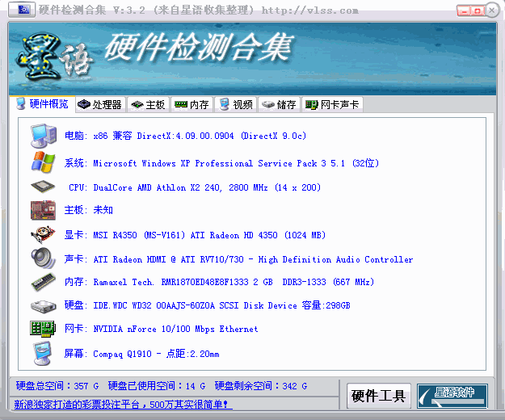Open the 视频 tab
This screenshot has height=420, width=505.
point(236,104)
